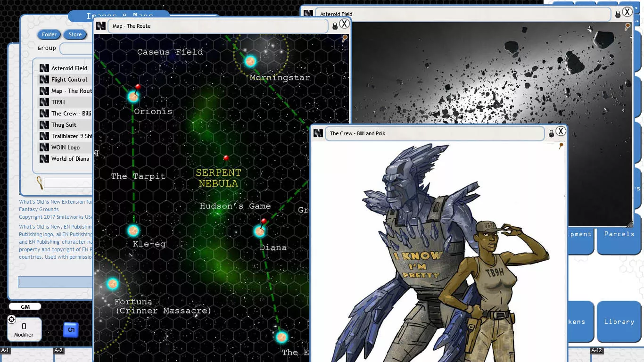
Task: Click the Morningstar planet marker on the map
Action: [250, 61]
